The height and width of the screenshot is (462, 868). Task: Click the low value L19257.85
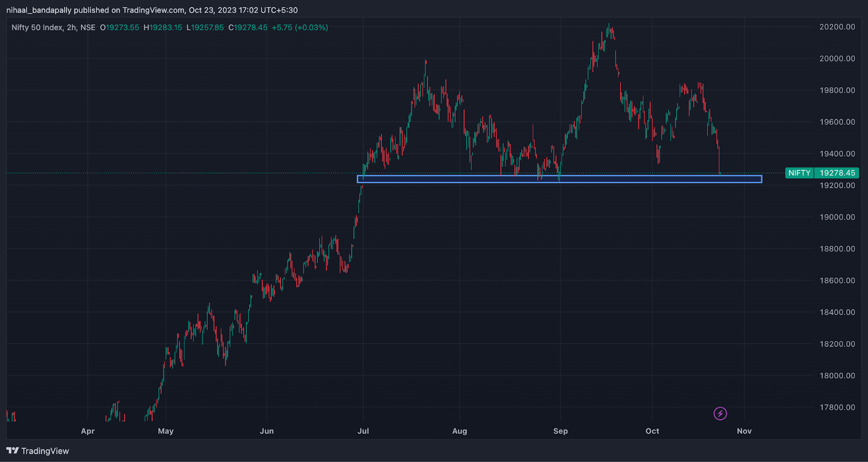(x=205, y=28)
